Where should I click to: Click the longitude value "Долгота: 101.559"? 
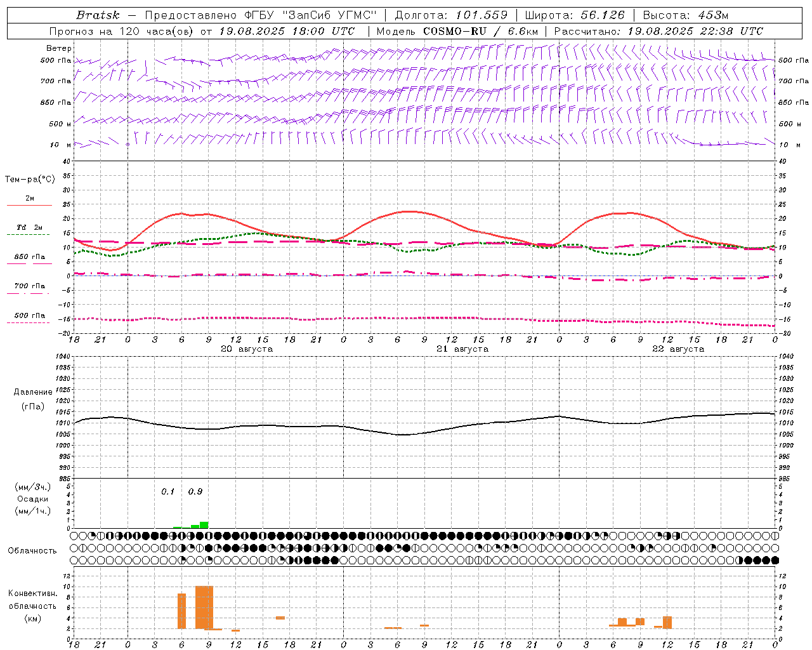tap(451, 15)
